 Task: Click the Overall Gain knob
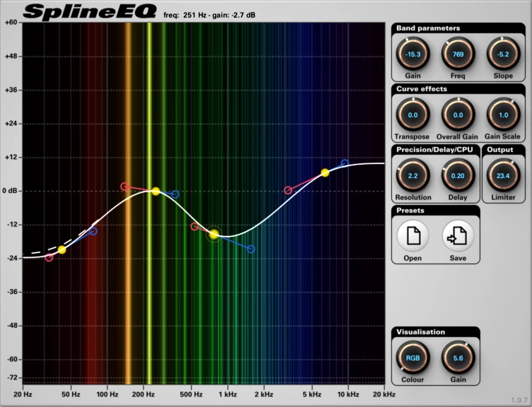[458, 115]
